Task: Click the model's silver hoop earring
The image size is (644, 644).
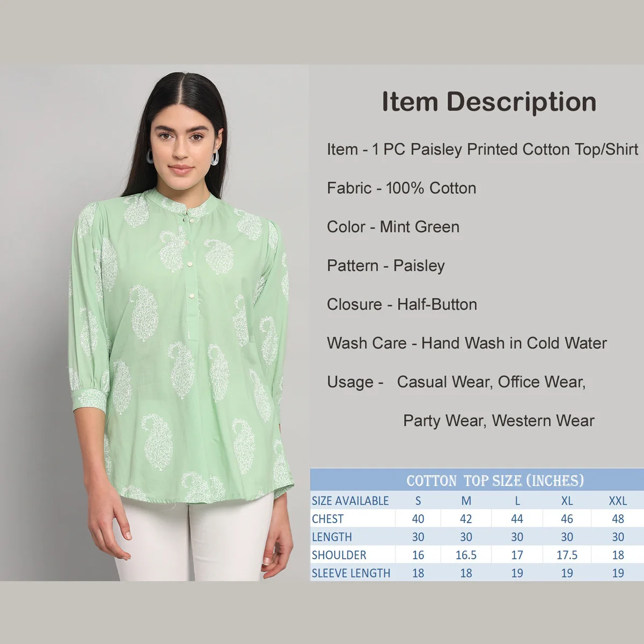Action: click(215, 158)
